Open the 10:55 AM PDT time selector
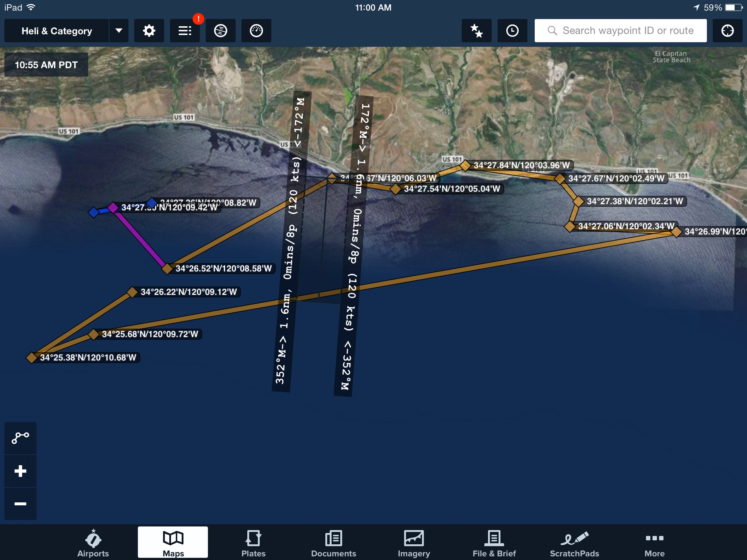The height and width of the screenshot is (560, 747). (x=46, y=65)
